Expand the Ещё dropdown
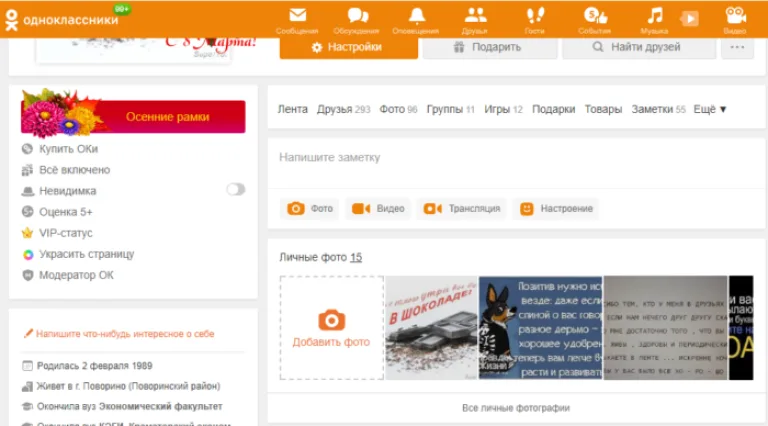Screen dimensions: 768x426 tap(710, 109)
